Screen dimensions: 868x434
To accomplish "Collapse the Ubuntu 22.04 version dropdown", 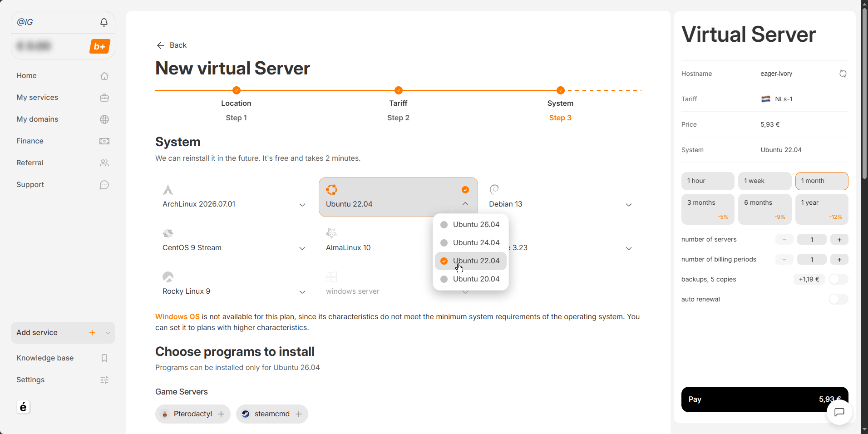I will point(465,204).
